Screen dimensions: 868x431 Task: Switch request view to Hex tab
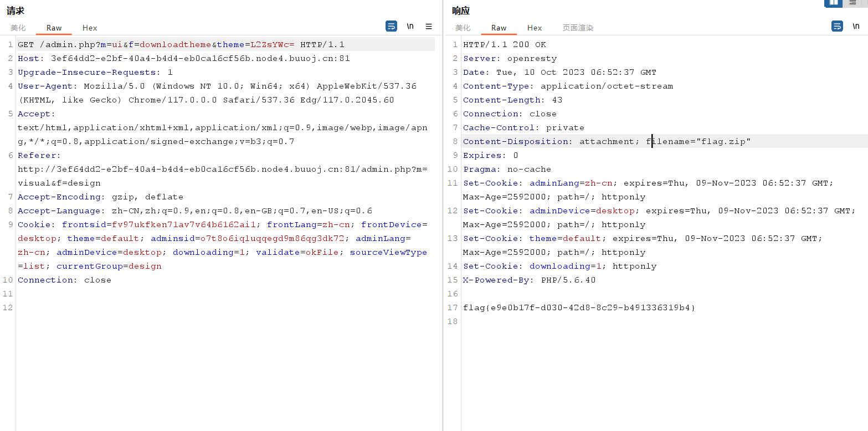click(x=90, y=28)
